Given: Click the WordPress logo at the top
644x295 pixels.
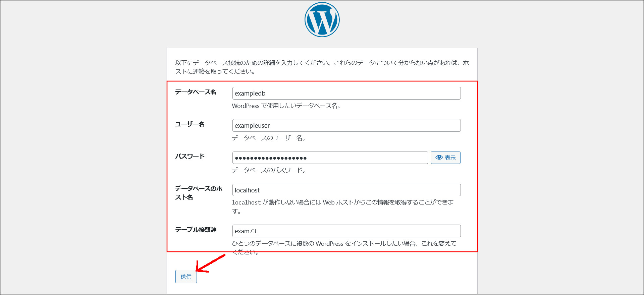Looking at the screenshot, I should coord(322,20).
